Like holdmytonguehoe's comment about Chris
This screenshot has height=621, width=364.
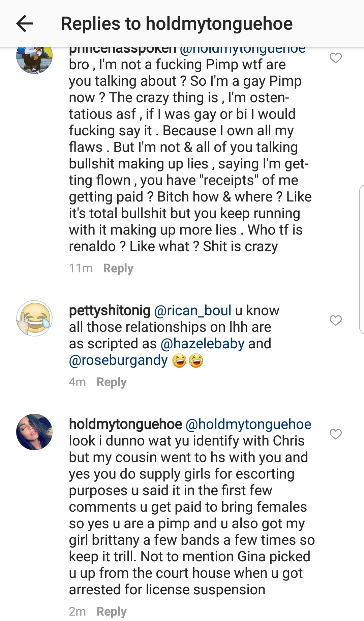click(x=335, y=434)
